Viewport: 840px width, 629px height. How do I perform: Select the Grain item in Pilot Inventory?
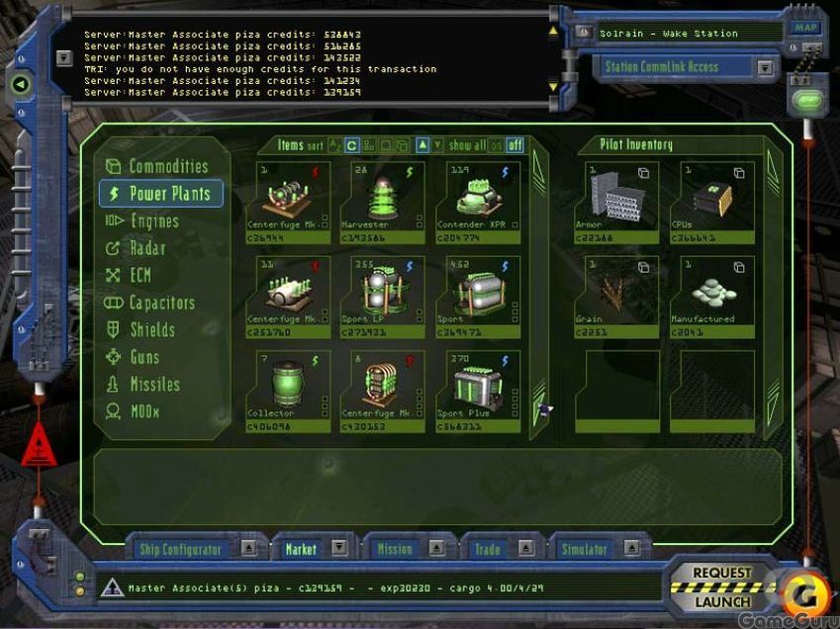point(616,298)
